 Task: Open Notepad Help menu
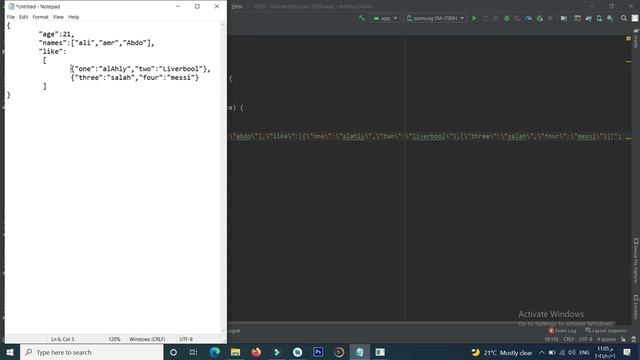click(x=73, y=17)
